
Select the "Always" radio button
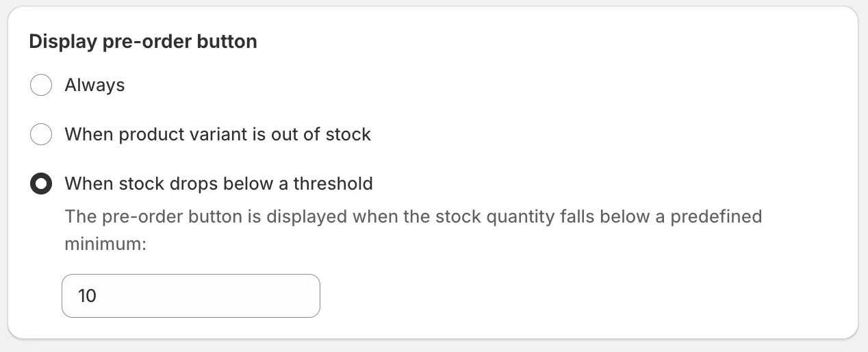pos(41,86)
